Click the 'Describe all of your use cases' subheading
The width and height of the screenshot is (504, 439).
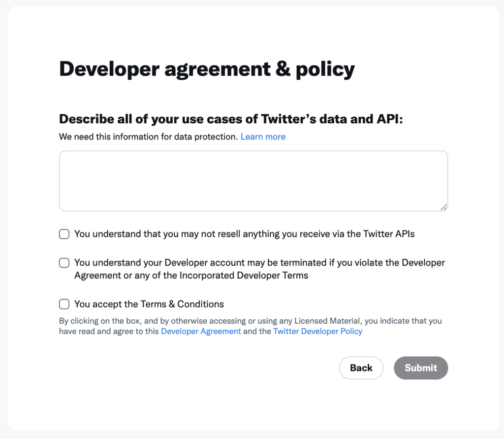tap(231, 119)
